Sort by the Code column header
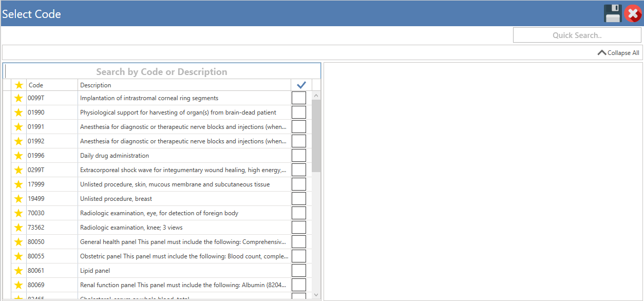 point(52,85)
